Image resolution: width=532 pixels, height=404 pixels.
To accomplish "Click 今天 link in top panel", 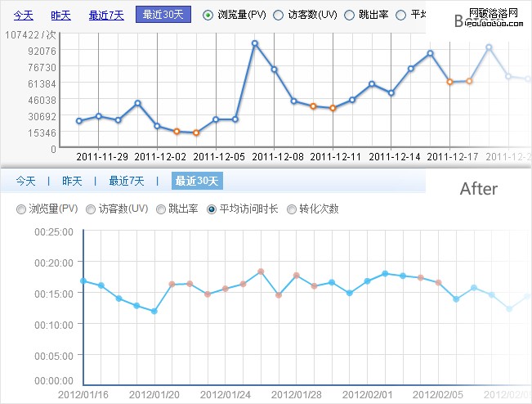I will click(24, 15).
